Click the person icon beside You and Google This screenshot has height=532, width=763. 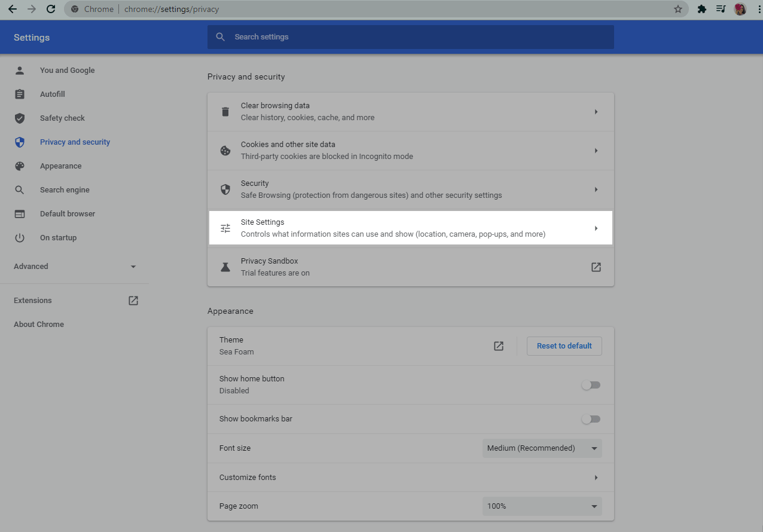[20, 71]
